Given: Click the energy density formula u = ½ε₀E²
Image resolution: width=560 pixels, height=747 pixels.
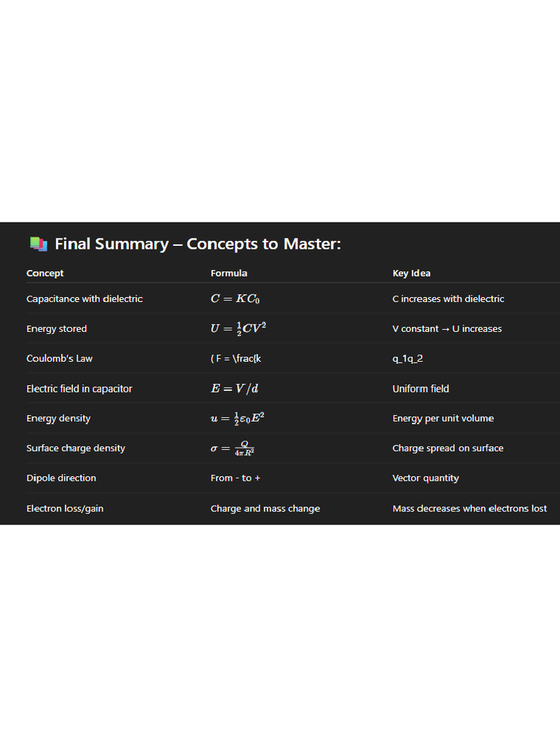Looking at the screenshot, I should pos(238,419).
